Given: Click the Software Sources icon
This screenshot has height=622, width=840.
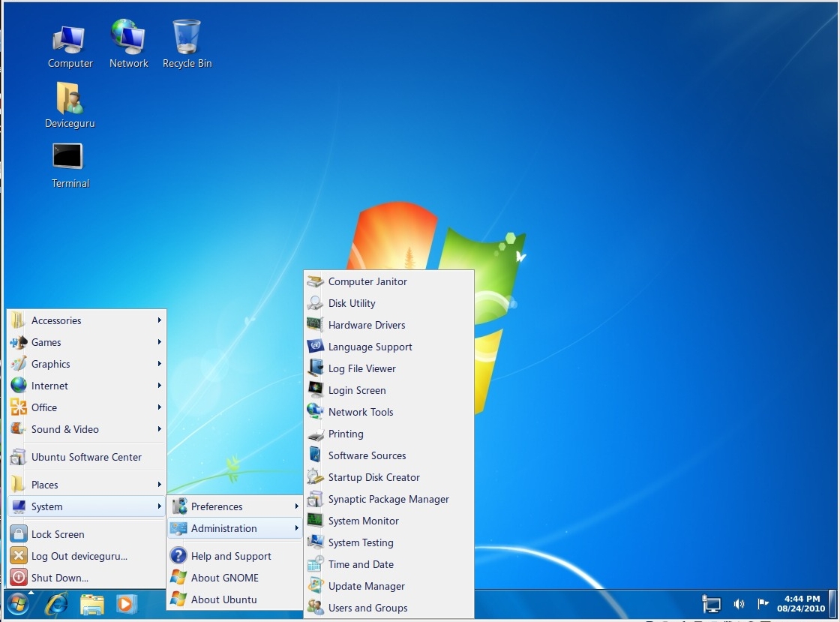Looking at the screenshot, I should [315, 455].
